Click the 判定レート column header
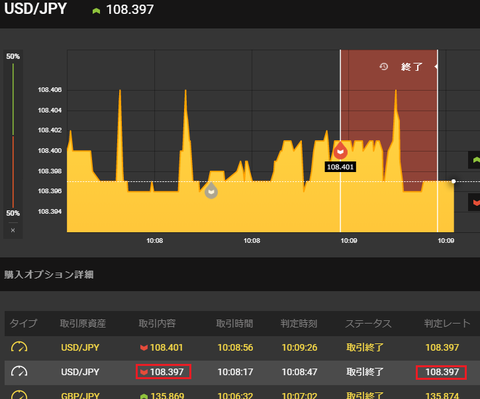 click(x=447, y=323)
